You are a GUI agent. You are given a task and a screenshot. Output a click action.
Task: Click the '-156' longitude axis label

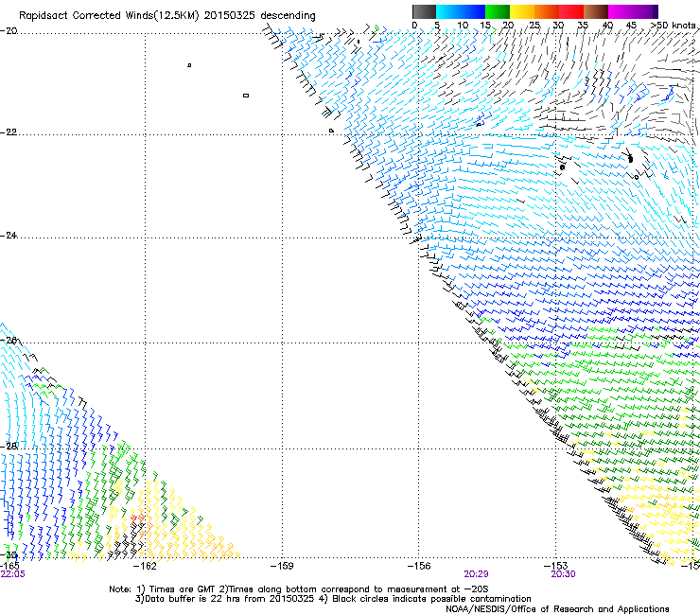(x=419, y=566)
